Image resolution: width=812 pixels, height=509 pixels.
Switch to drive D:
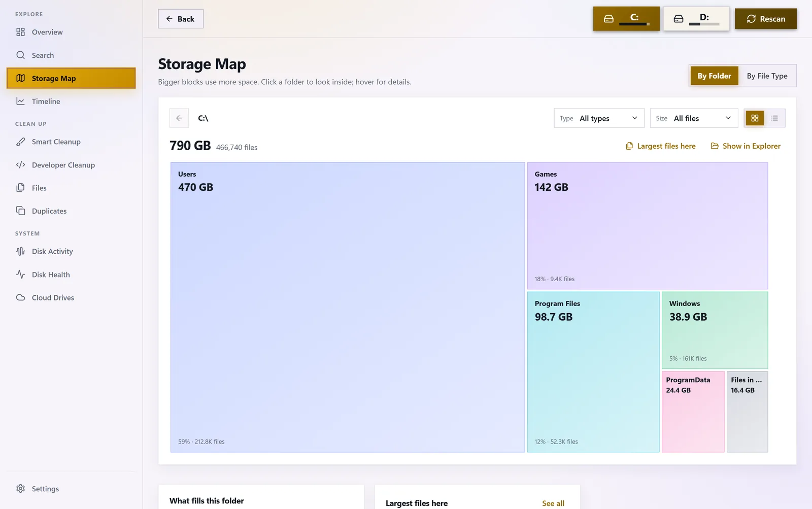pos(696,19)
